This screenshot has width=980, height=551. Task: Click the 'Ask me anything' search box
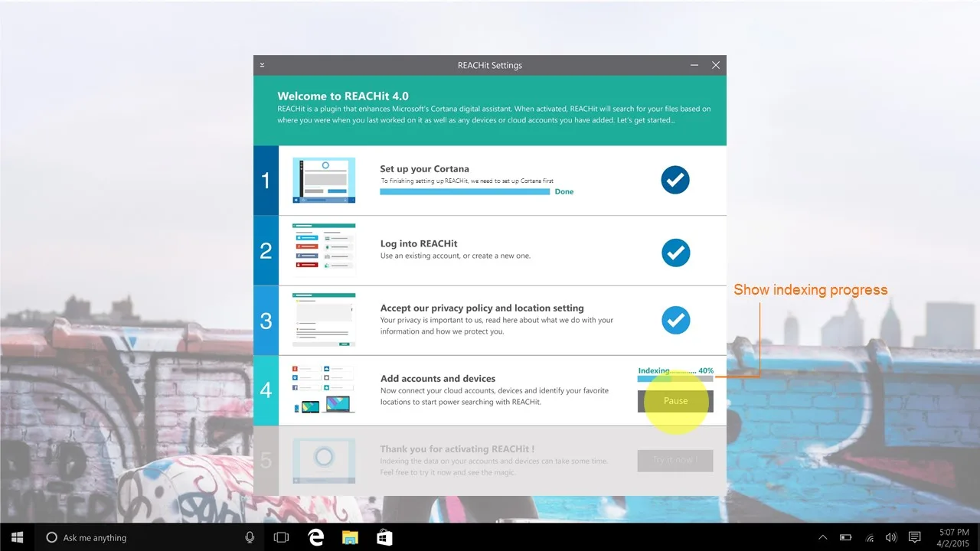pyautogui.click(x=150, y=537)
